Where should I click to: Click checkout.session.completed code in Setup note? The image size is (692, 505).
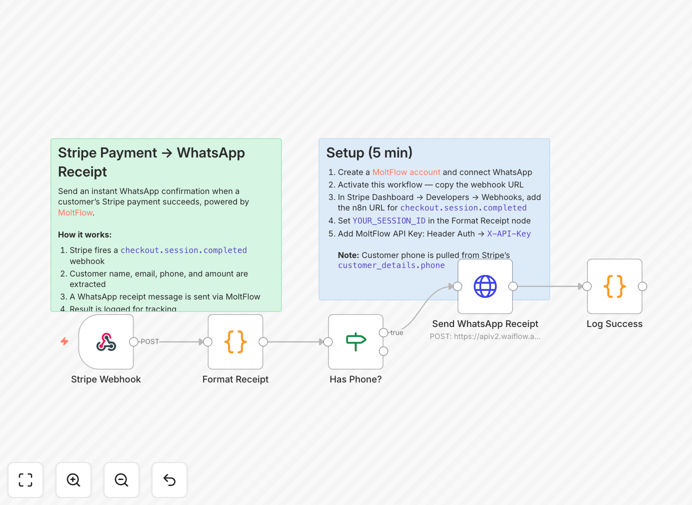(463, 207)
